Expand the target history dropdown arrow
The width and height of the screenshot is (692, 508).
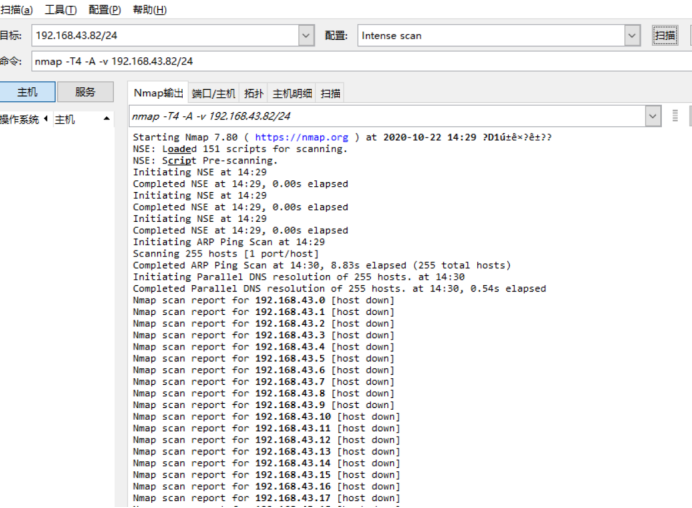[x=306, y=35]
